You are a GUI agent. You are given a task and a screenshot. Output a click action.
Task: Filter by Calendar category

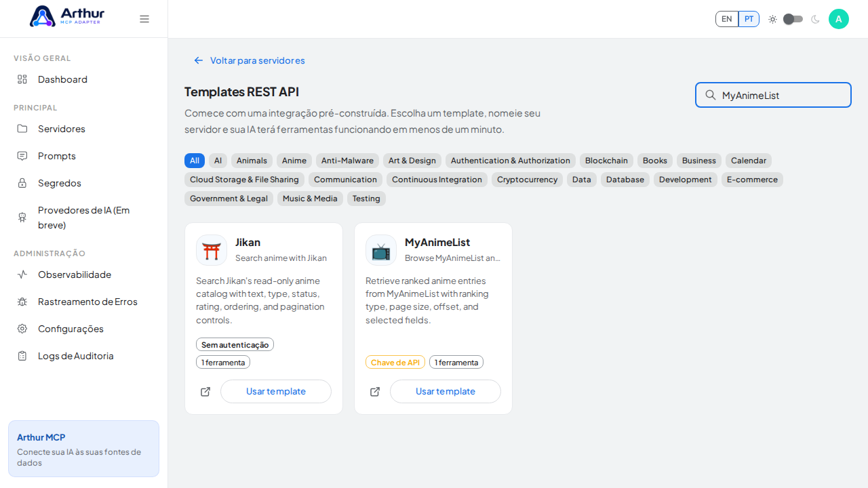[x=749, y=161]
